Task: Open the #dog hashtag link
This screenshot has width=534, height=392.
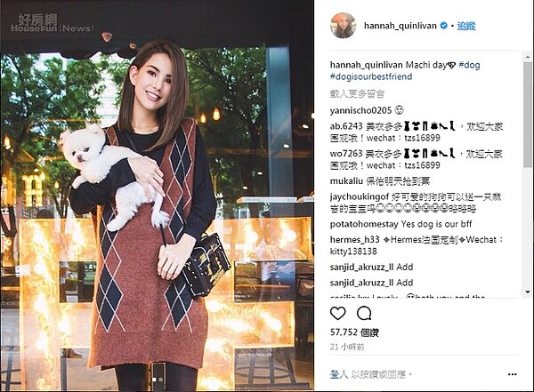Action: click(469, 65)
